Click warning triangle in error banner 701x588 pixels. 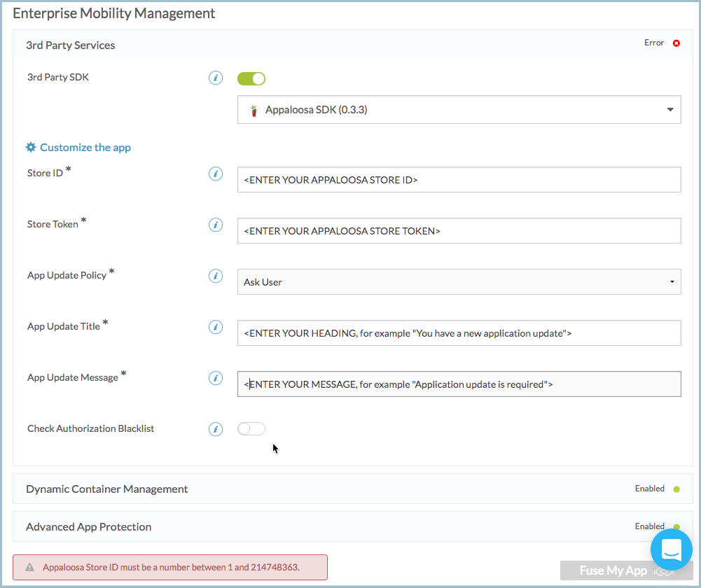coord(29,568)
